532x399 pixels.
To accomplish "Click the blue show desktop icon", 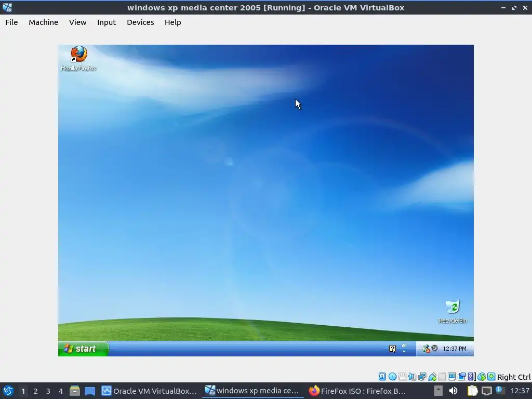I will (90, 391).
